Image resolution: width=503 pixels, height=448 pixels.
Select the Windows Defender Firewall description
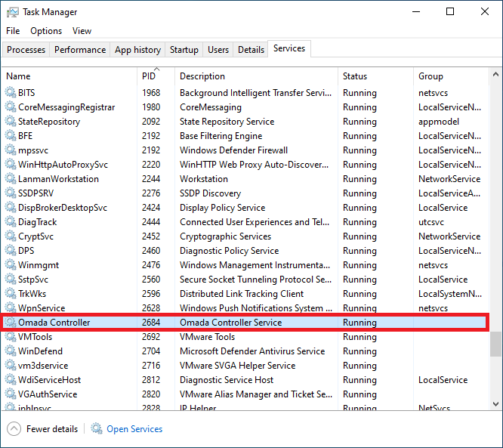(233, 150)
